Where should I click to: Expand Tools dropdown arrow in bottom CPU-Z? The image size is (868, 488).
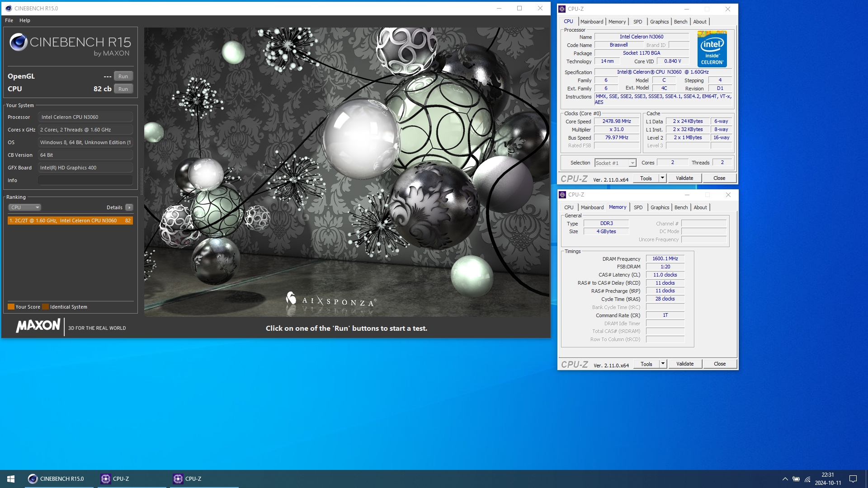[x=663, y=364]
